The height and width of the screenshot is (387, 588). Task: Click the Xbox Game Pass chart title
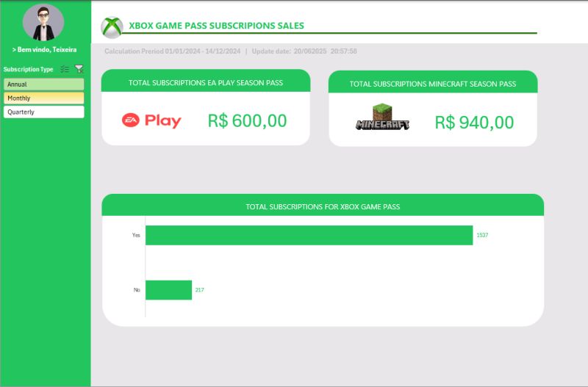pos(323,207)
